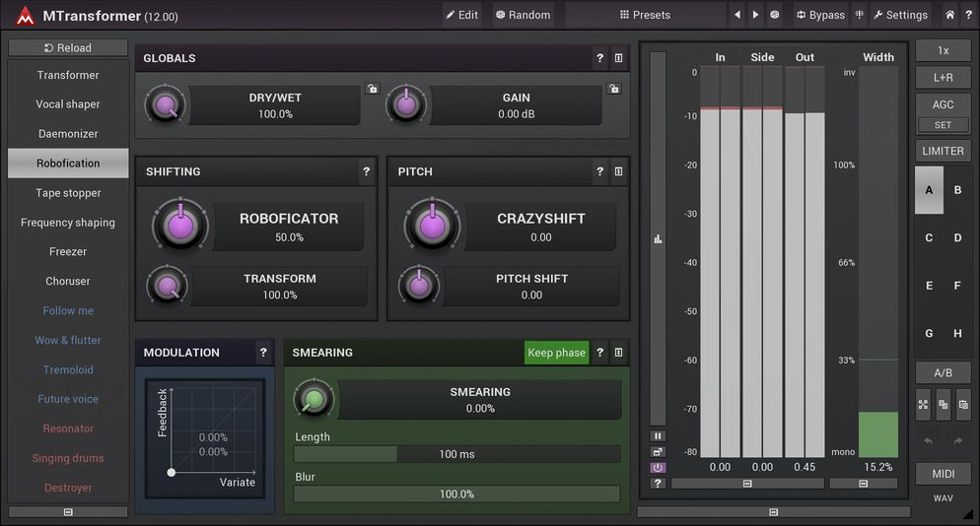The height and width of the screenshot is (526, 980).
Task: Toggle the Bypass button
Action: coord(820,15)
